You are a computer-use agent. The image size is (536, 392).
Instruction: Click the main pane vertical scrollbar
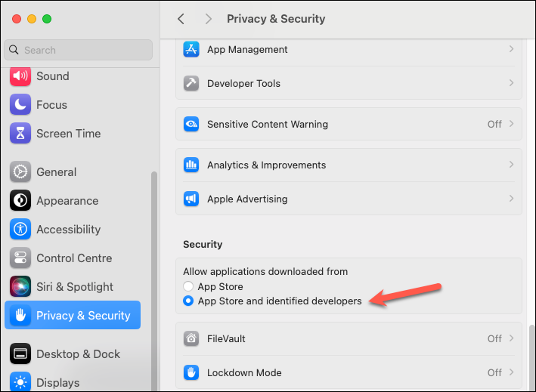532,357
